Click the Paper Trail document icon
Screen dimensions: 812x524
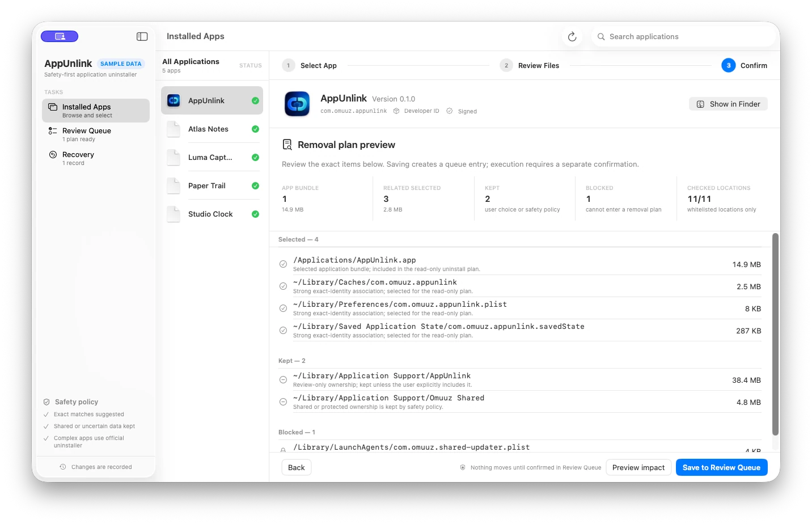(x=174, y=185)
